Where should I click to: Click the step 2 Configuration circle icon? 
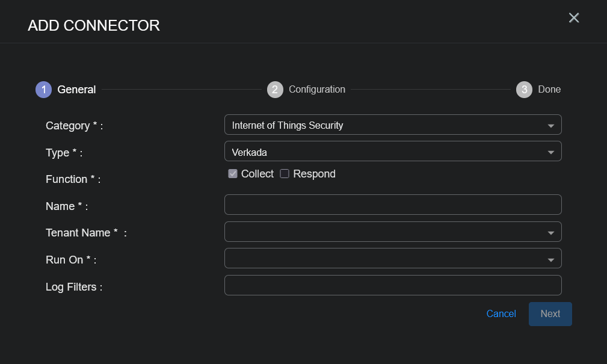pos(275,90)
